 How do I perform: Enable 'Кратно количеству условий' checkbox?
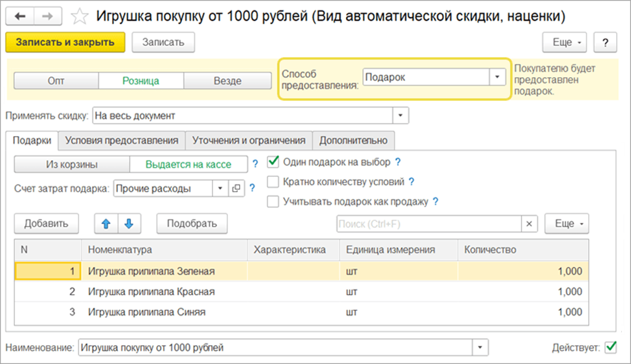point(273,182)
